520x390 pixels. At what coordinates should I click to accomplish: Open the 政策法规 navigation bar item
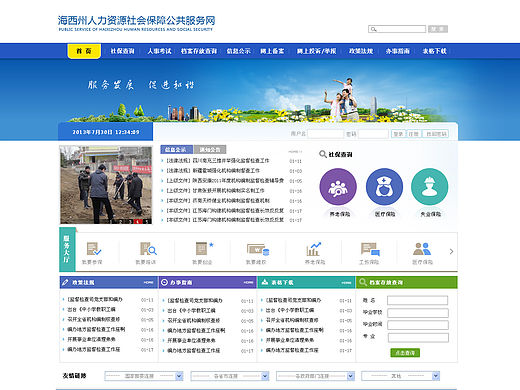[361, 51]
